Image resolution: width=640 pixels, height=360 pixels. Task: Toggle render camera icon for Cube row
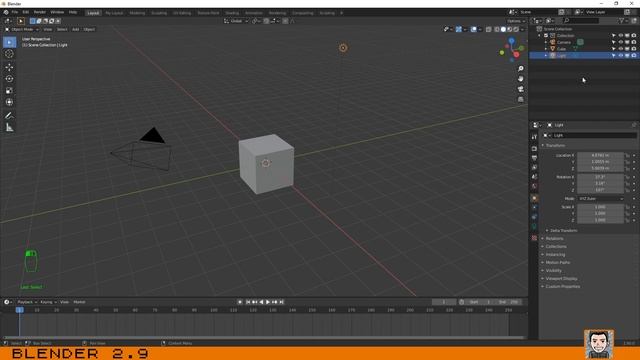pyautogui.click(x=633, y=49)
